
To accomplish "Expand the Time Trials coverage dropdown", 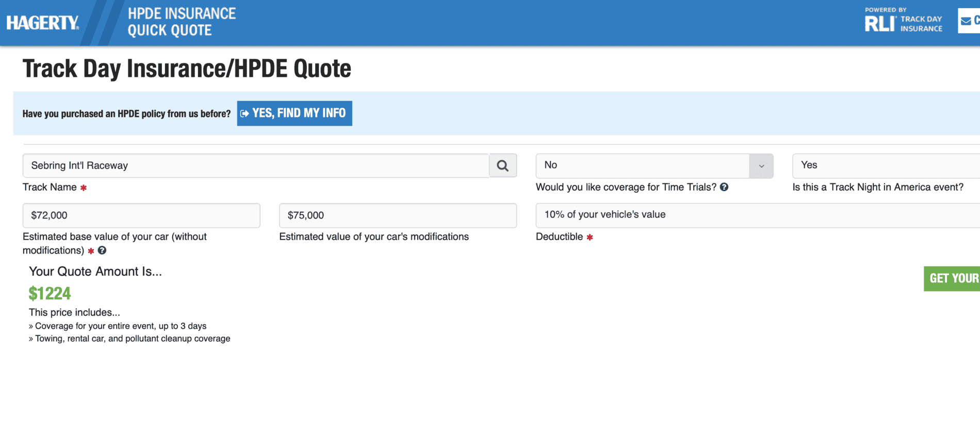I will coord(654,166).
